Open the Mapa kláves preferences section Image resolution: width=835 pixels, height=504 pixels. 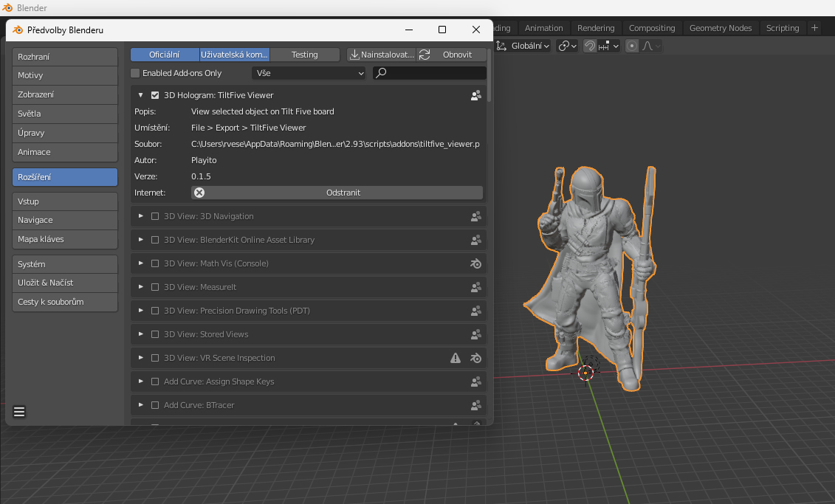tap(65, 240)
